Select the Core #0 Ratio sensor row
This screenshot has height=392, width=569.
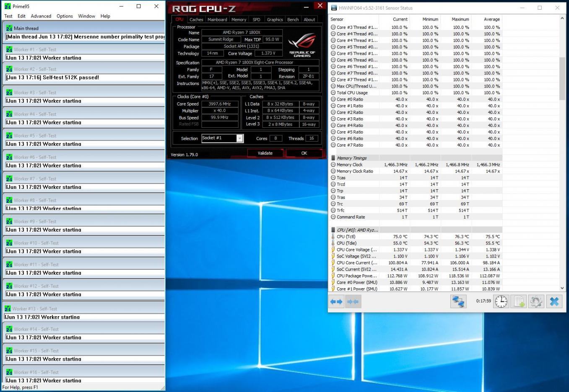click(416, 99)
